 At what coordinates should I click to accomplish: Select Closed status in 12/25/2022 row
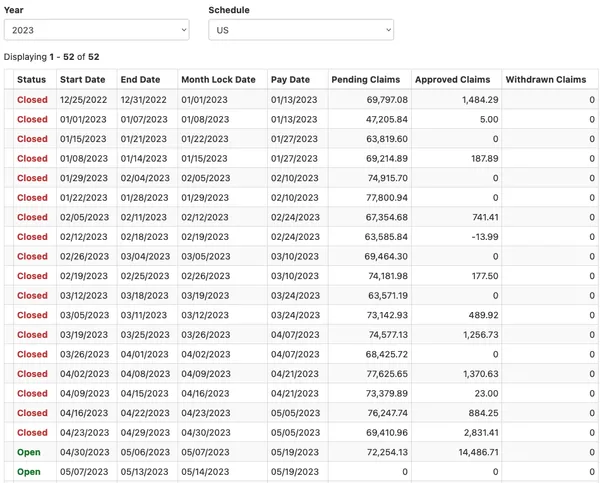33,100
